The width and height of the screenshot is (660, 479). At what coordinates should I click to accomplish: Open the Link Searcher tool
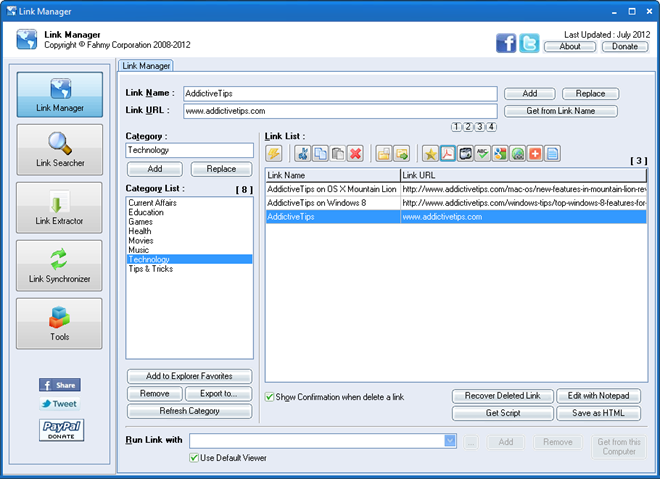coord(59,149)
